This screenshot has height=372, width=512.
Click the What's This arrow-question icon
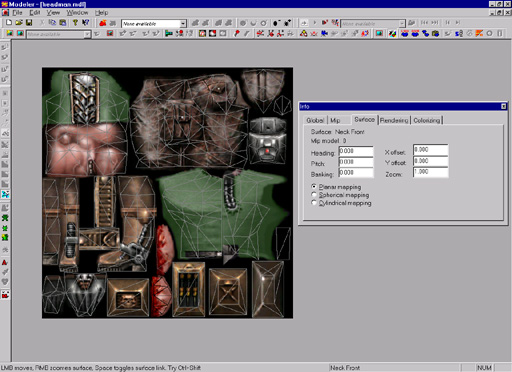86,23
